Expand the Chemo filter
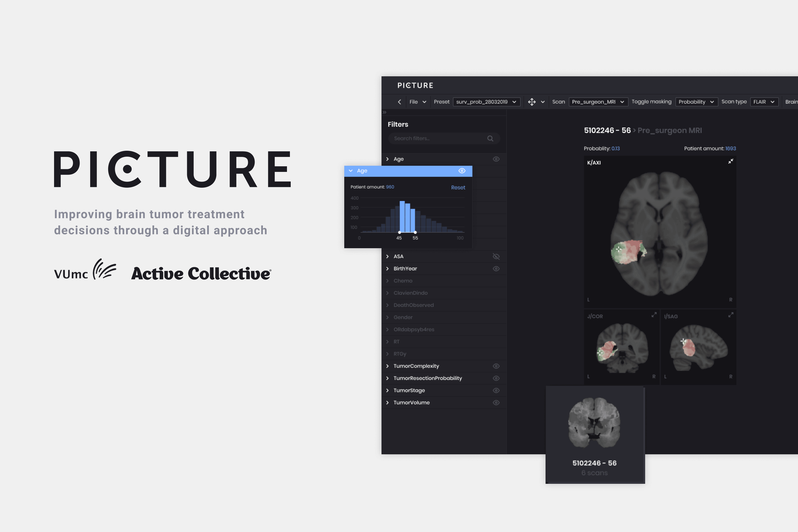Image resolution: width=798 pixels, height=532 pixels. pyautogui.click(x=387, y=281)
